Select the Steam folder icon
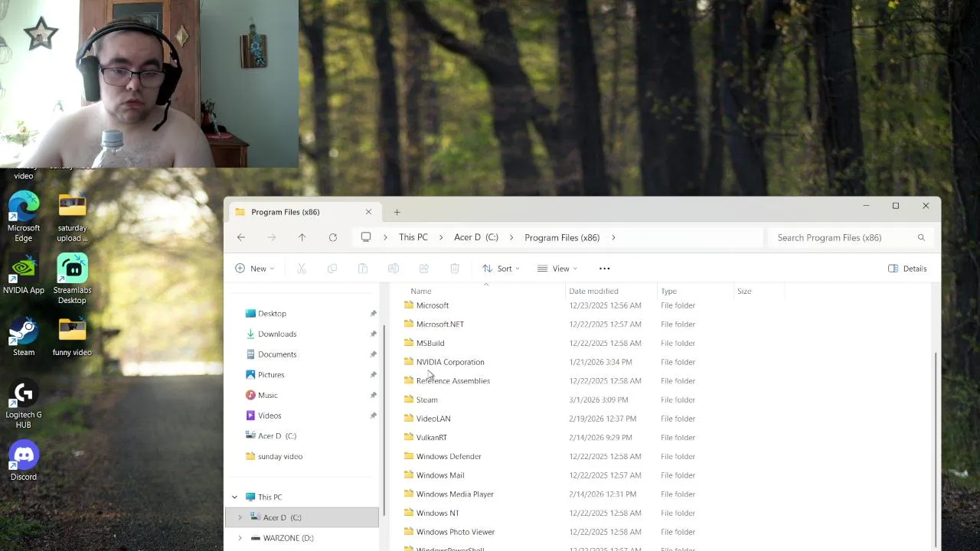 point(409,399)
